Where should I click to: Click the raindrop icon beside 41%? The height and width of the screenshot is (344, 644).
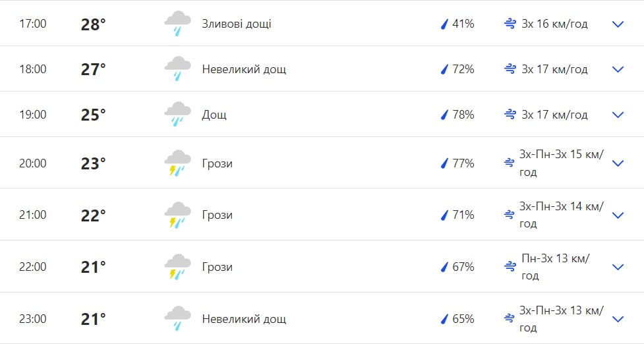(444, 24)
